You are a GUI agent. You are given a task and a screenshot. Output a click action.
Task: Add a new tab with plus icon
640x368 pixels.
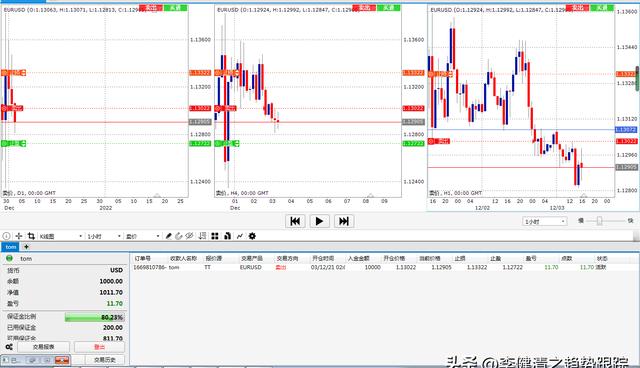pos(26,247)
